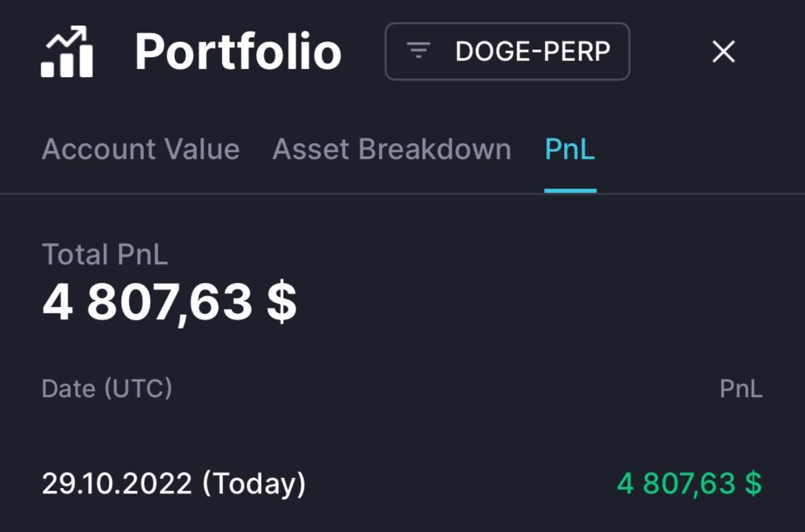805x532 pixels.
Task: Click the filter lines icon beside DOGE-PERP
Action: (x=419, y=51)
